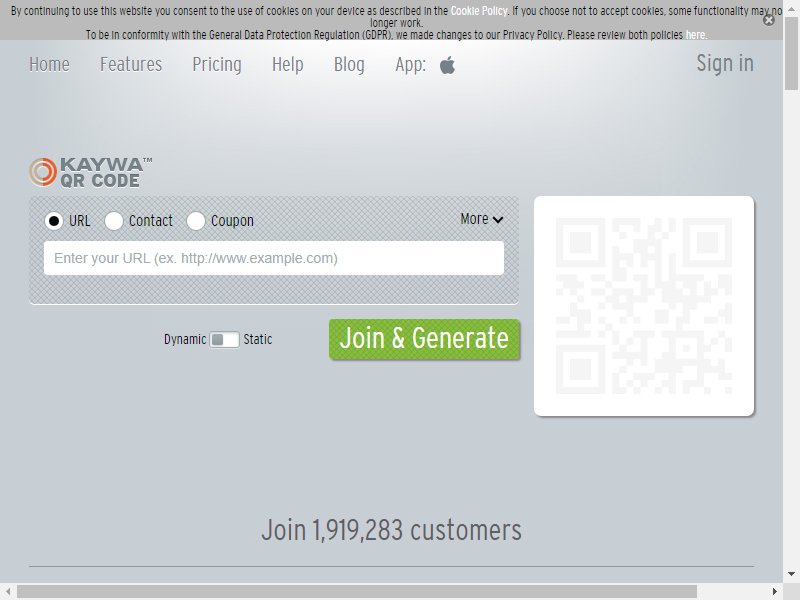Viewport: 800px width, 600px height.
Task: Select the Contact radio button
Action: click(x=113, y=221)
